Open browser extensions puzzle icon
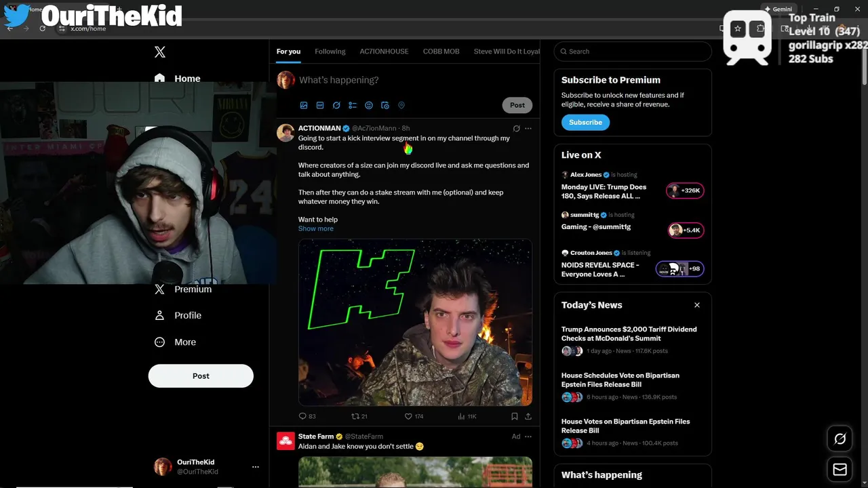Viewport: 868px width, 488px height. tap(761, 28)
